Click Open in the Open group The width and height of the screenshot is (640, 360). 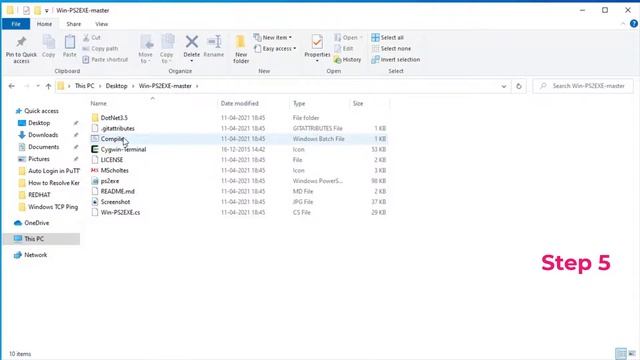348,38
